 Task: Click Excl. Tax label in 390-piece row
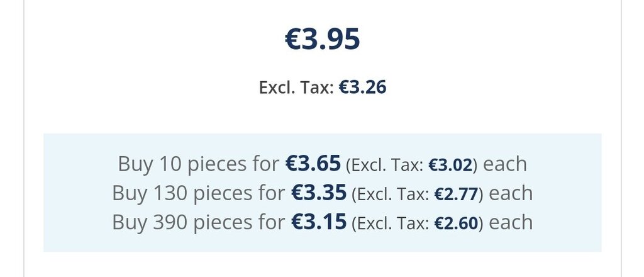pyautogui.click(x=392, y=223)
